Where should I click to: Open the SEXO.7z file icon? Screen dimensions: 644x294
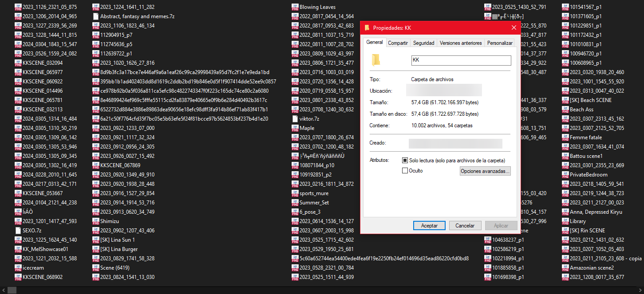coord(18,231)
